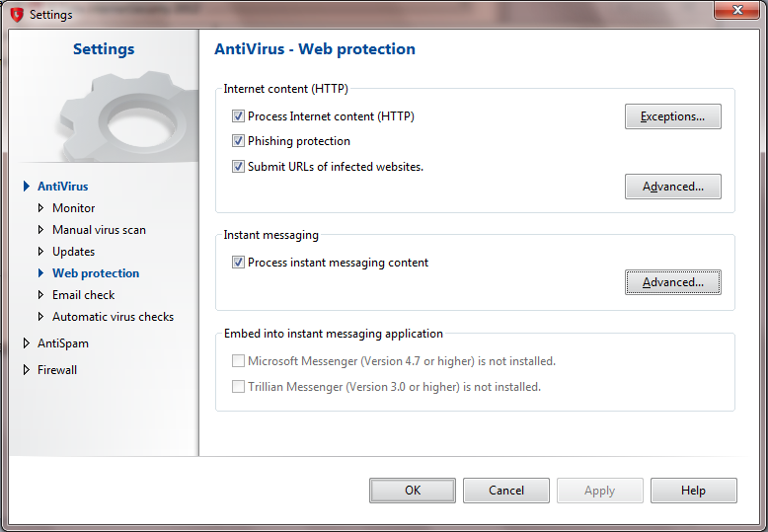Select Updates in the sidebar
Viewport: 768px width, 532px height.
point(73,252)
